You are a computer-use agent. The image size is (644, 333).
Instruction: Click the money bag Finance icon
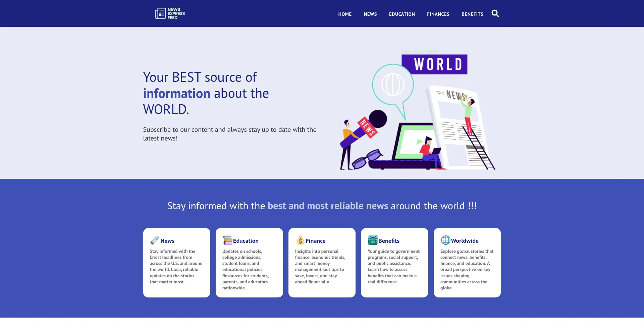pyautogui.click(x=300, y=240)
